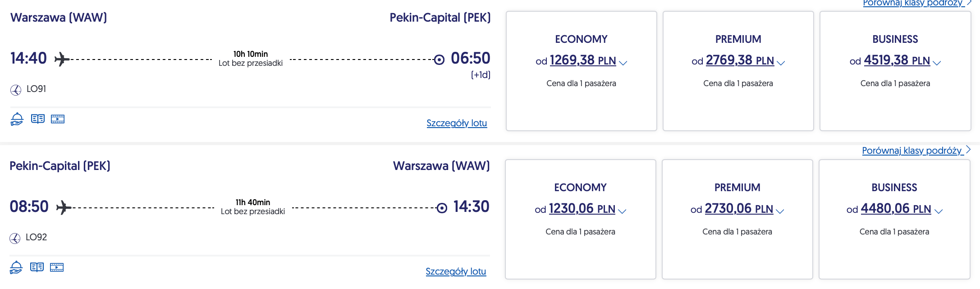
Task: Click the in-flight entertainment icon for LO92
Action: pos(57,267)
